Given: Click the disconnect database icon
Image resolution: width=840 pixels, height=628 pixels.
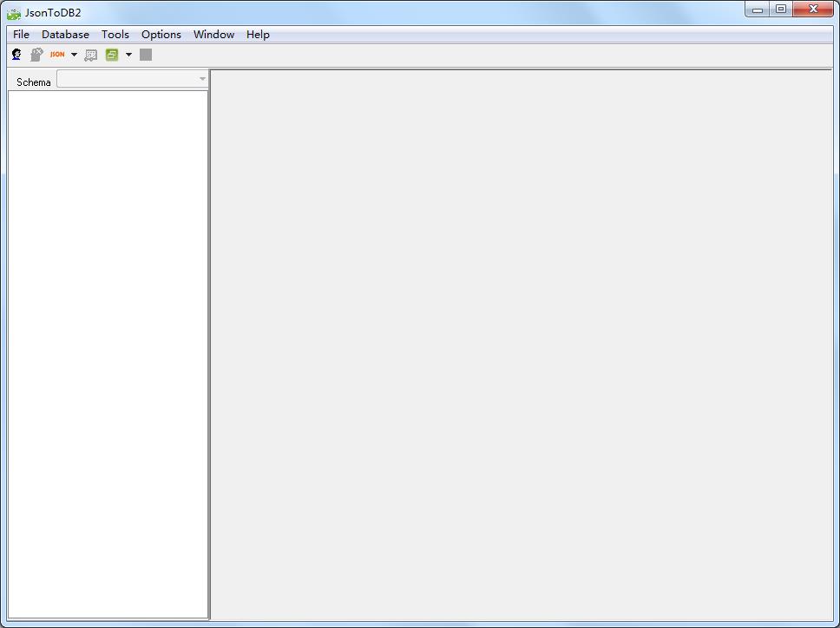Looking at the screenshot, I should coord(36,54).
